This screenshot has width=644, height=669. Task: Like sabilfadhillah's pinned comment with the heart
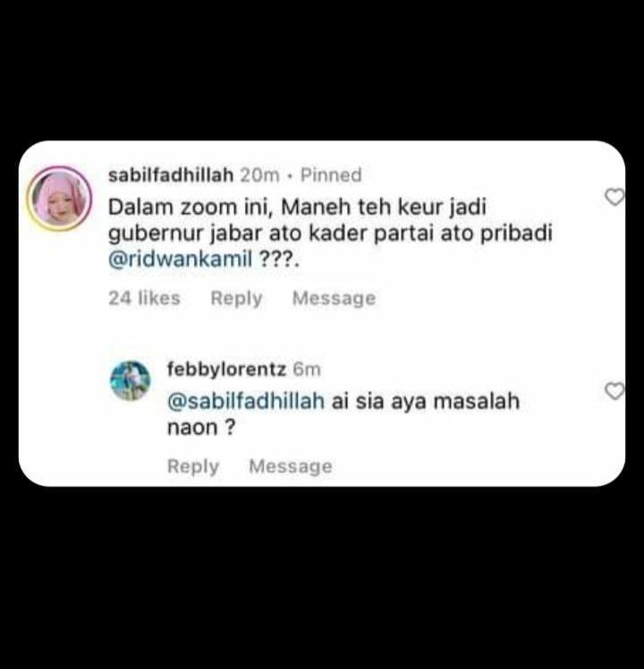click(x=614, y=197)
